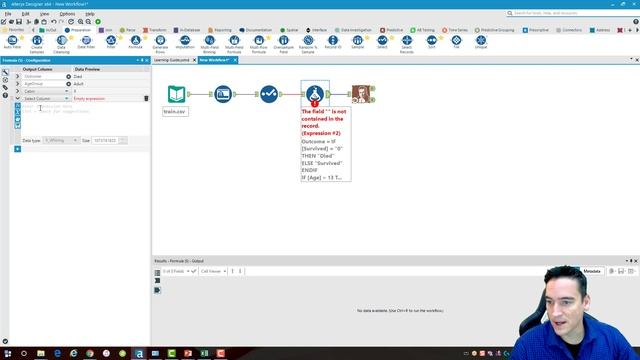640x360 pixels.
Task: Click the Input Data node labeled train.csv
Action: 177,94
